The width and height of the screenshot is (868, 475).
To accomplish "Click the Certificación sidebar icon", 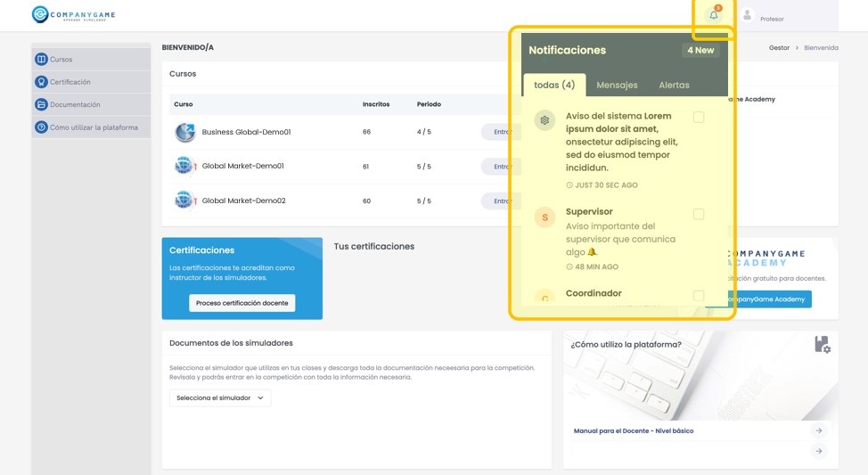I will coord(42,82).
